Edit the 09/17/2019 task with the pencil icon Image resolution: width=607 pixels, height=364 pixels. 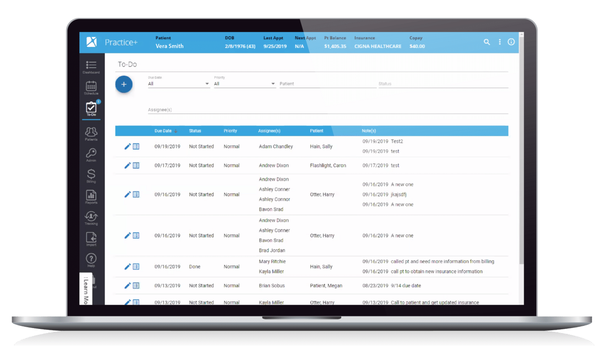coord(127,165)
